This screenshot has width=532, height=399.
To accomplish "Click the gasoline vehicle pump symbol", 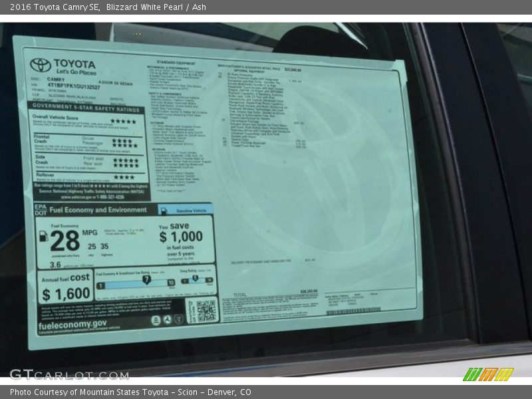I will tap(164, 210).
